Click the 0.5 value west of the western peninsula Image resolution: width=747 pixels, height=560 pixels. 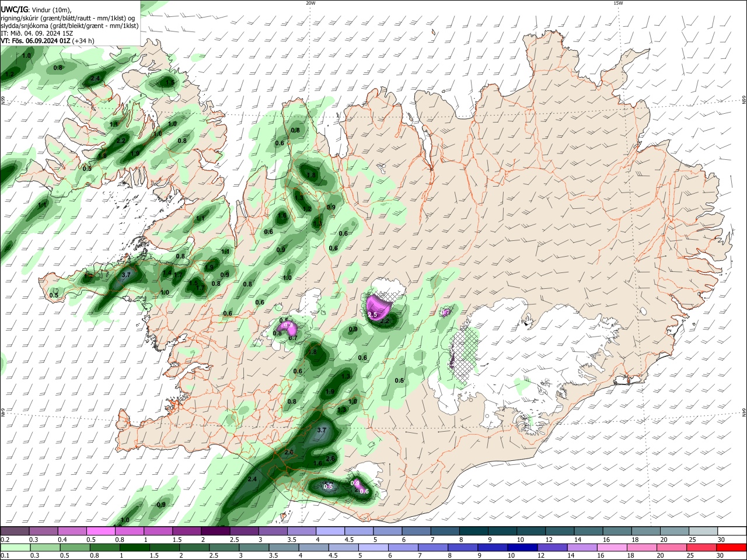(x=54, y=295)
